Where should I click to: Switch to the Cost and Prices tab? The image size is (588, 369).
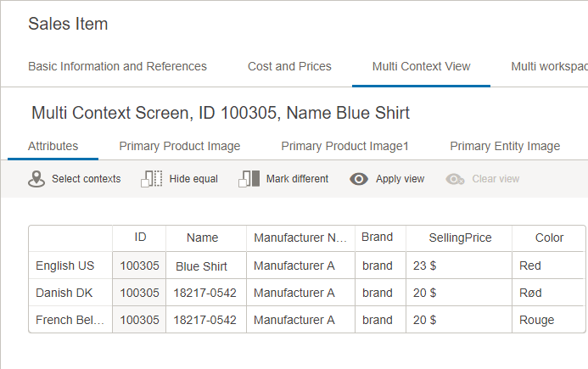289,66
